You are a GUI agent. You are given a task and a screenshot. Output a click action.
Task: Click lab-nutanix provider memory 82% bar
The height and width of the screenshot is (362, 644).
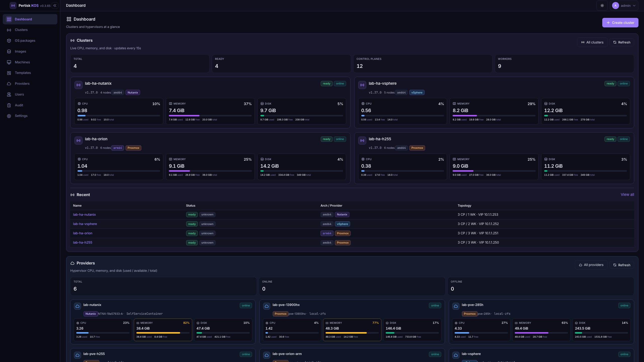(x=163, y=333)
